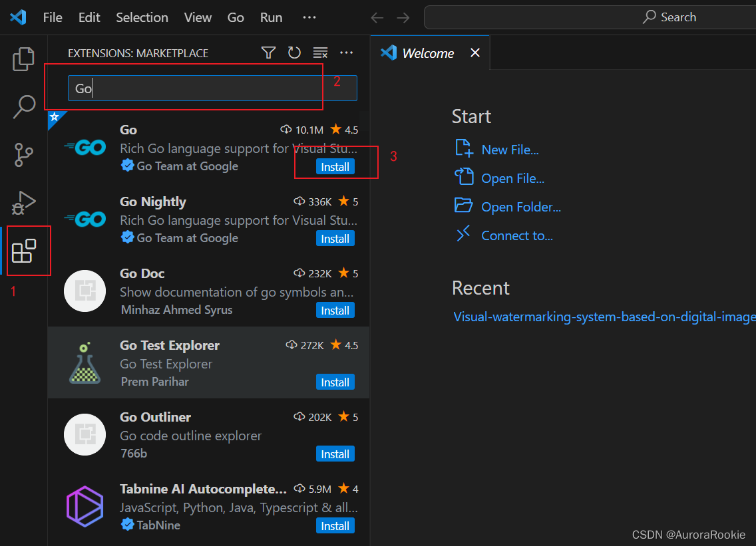
Task: Click the Connect to... link
Action: click(517, 235)
